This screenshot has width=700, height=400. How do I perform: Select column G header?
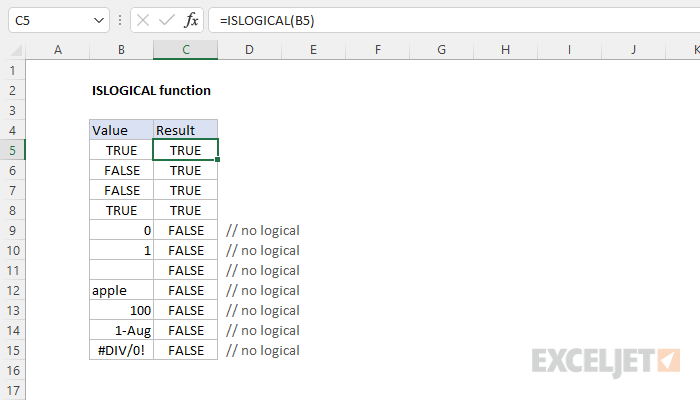point(442,50)
